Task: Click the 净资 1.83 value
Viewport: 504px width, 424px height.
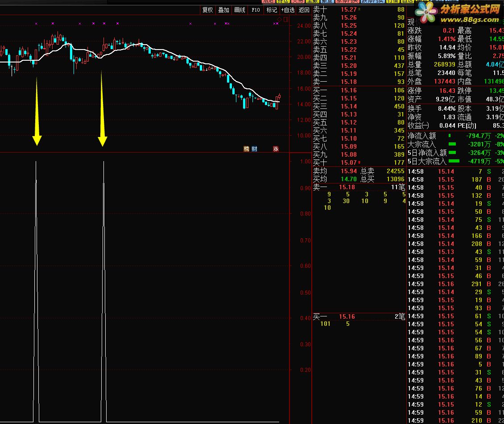Action: click(x=449, y=117)
